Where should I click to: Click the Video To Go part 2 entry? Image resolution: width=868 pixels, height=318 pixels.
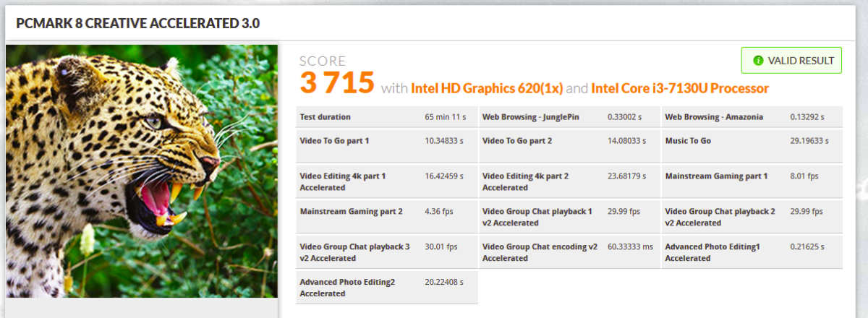(569, 141)
